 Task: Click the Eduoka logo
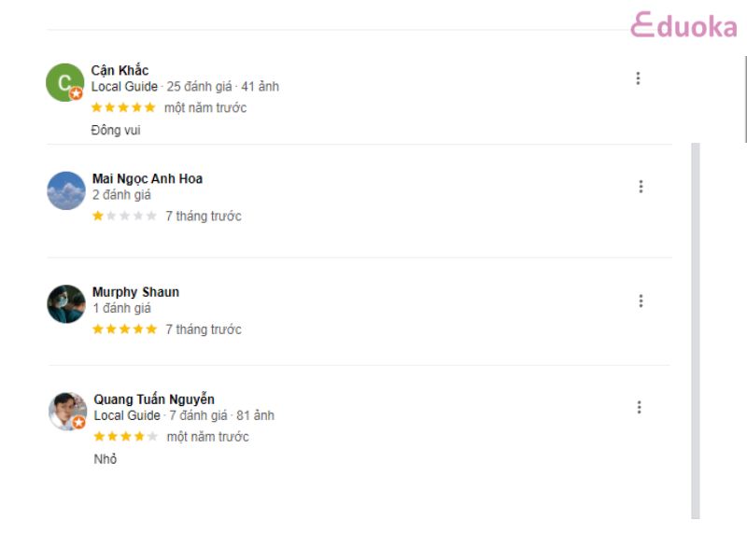pos(684,25)
